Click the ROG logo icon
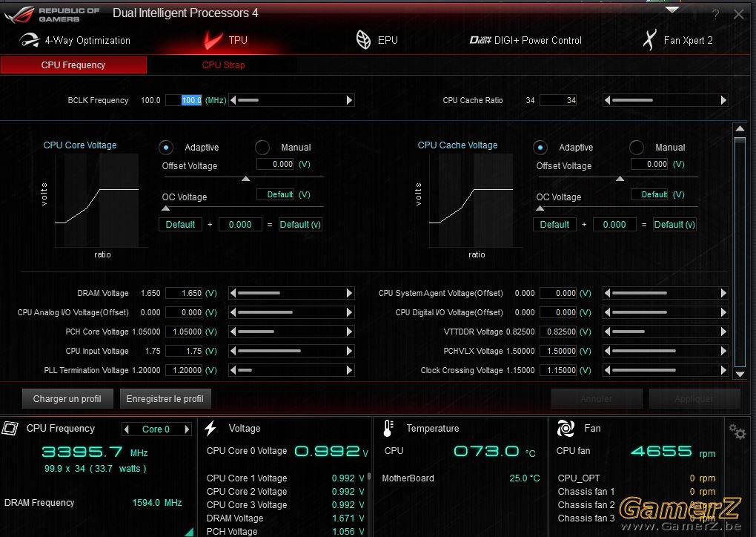The height and width of the screenshot is (537, 756). [20, 15]
